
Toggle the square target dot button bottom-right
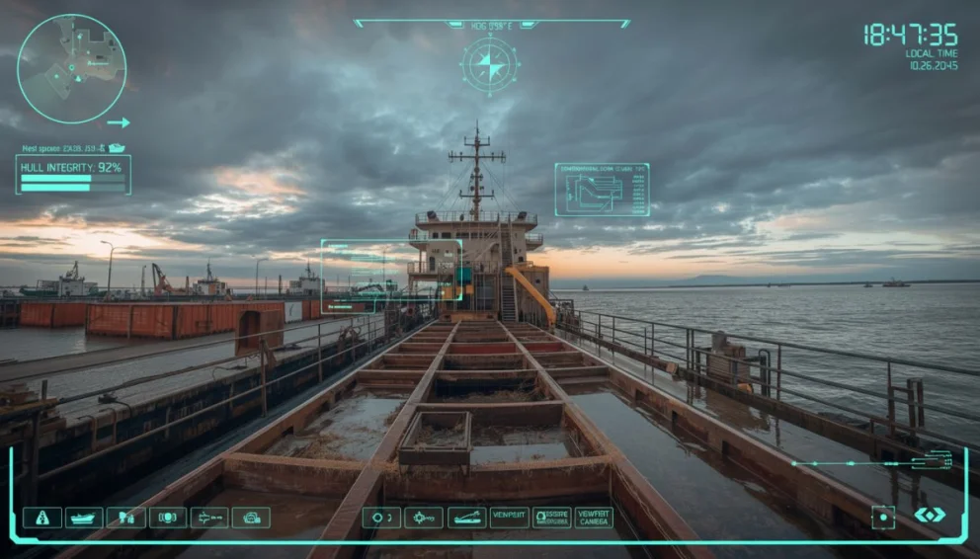coord(882,516)
